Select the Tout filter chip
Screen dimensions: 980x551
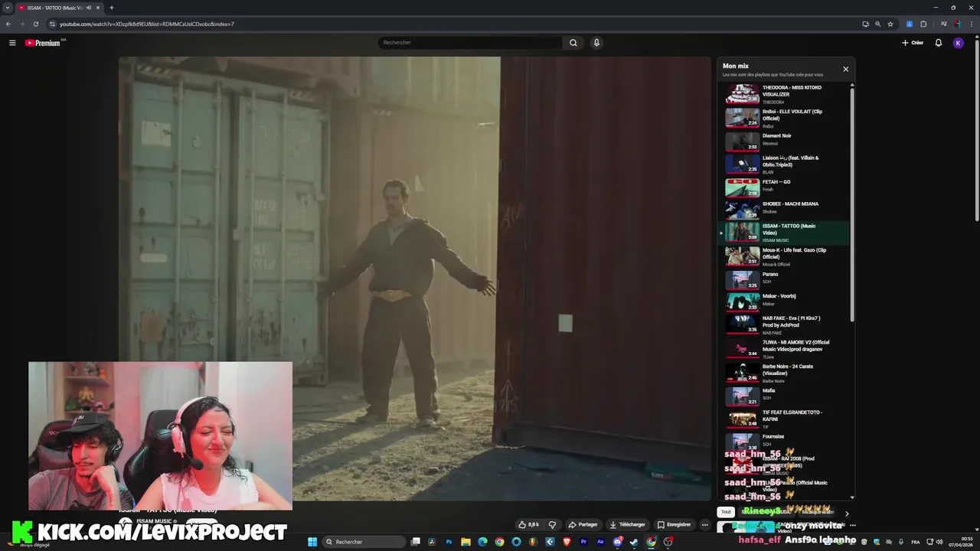(x=726, y=512)
